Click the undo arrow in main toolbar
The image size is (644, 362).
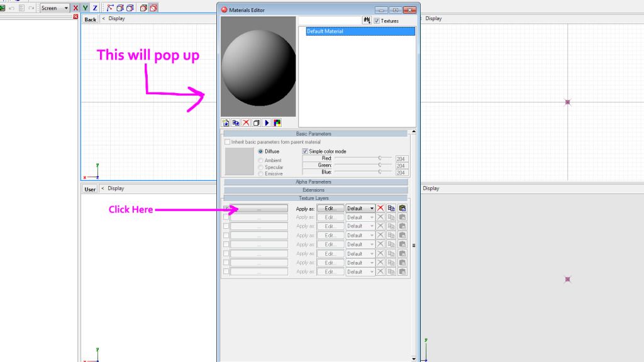(x=11, y=8)
